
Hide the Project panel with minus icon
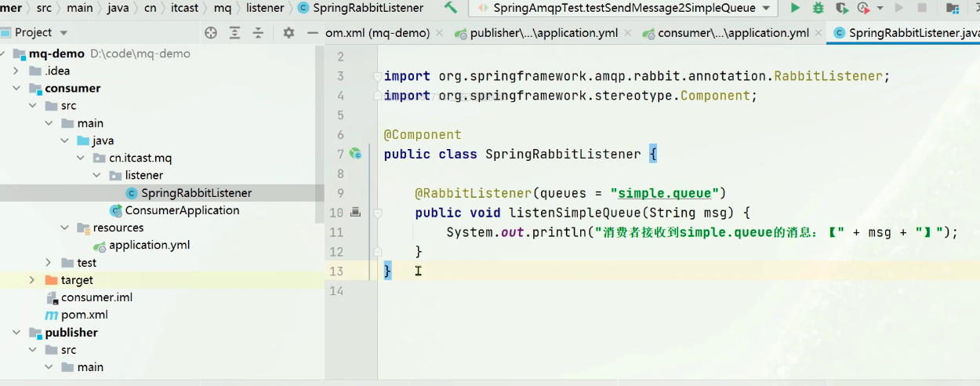(312, 32)
